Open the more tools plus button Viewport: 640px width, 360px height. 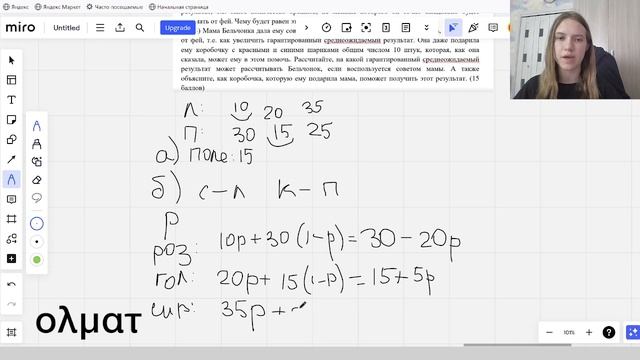click(x=11, y=259)
